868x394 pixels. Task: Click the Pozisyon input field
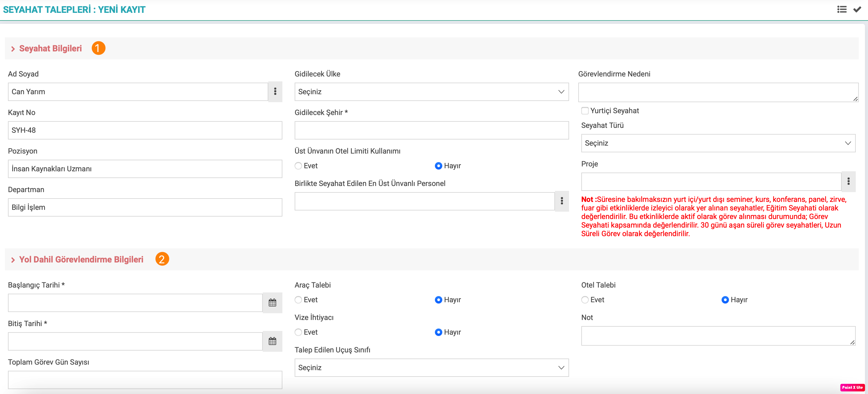pyautogui.click(x=145, y=169)
